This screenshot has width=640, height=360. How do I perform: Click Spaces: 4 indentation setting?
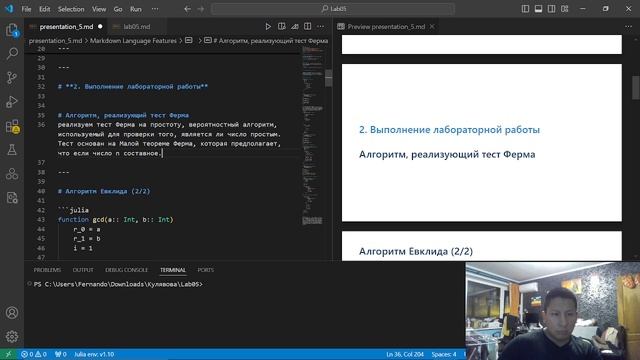pyautogui.click(x=444, y=354)
